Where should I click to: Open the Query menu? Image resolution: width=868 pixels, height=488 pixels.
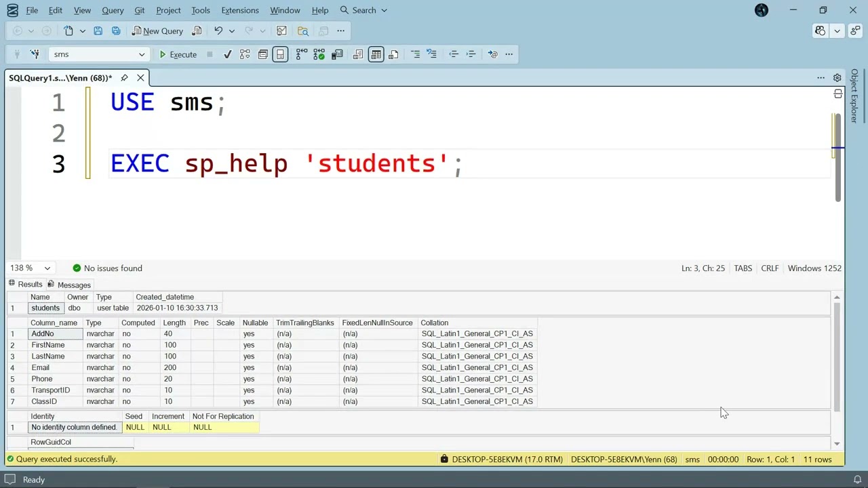pyautogui.click(x=113, y=10)
